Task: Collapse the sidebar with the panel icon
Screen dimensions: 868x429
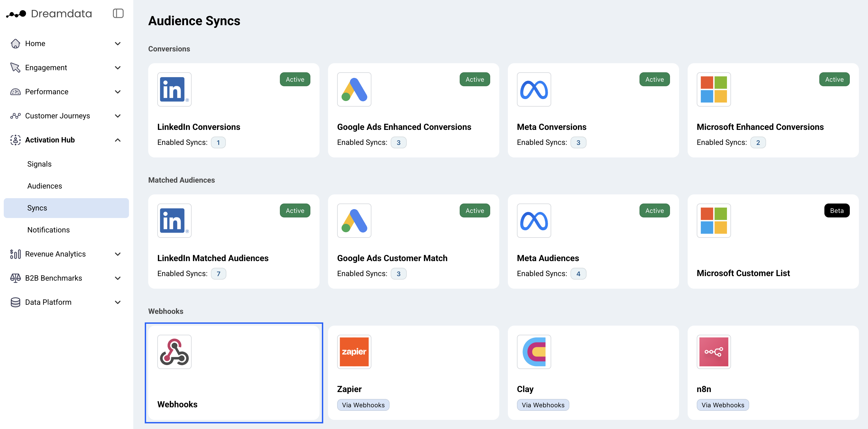Action: click(118, 13)
